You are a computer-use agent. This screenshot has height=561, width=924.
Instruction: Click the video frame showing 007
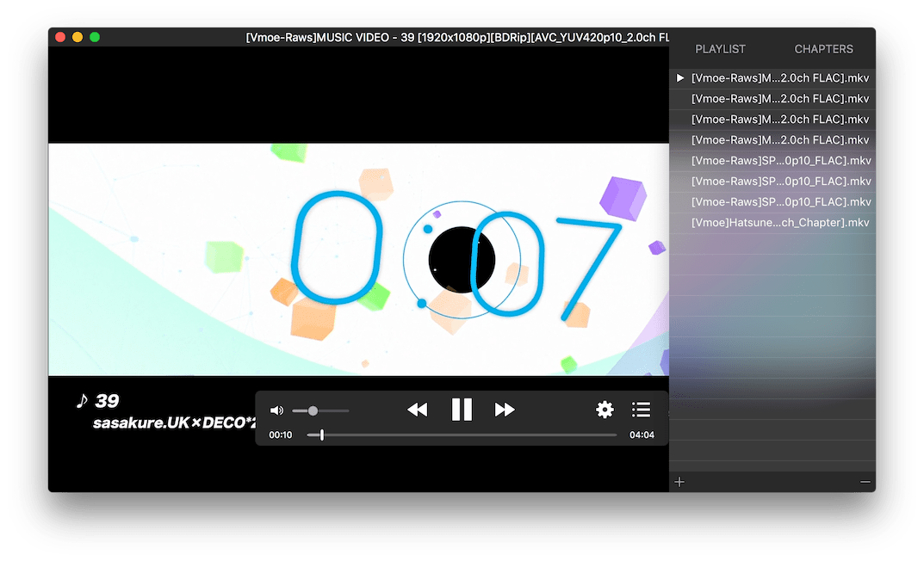(358, 258)
